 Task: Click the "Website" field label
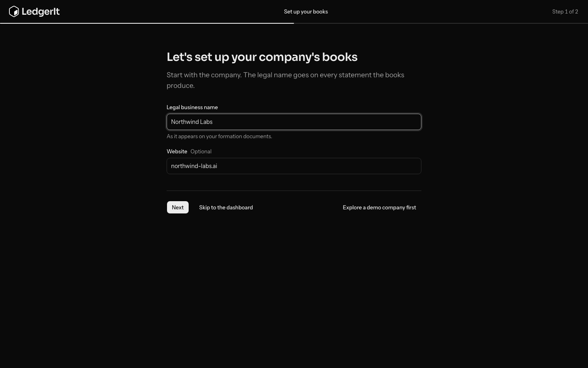pyautogui.click(x=177, y=151)
